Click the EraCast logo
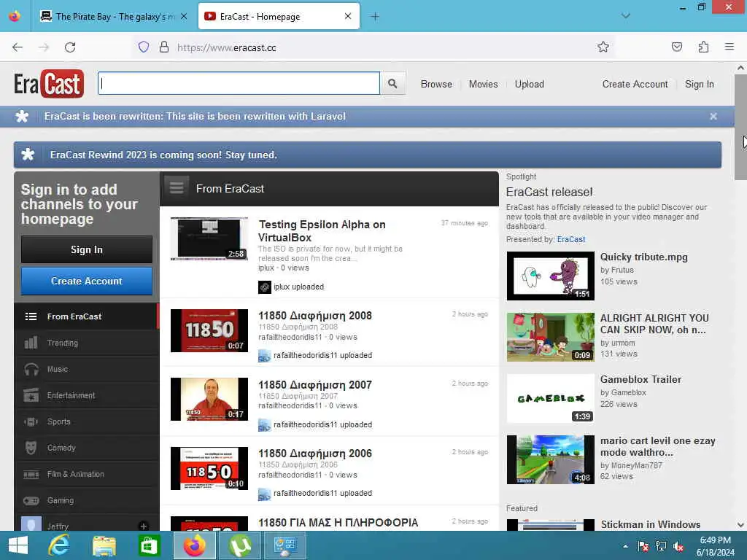Viewport: 747px width, 560px height. pyautogui.click(x=49, y=84)
